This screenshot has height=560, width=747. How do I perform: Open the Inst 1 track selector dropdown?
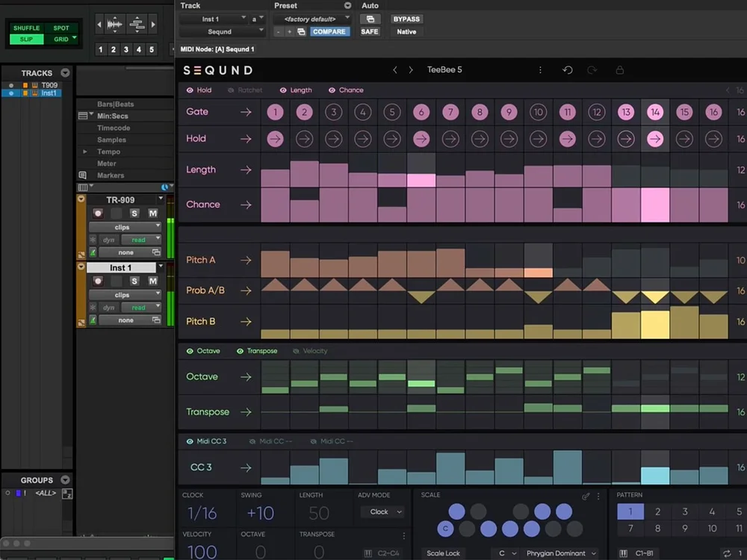tap(214, 19)
